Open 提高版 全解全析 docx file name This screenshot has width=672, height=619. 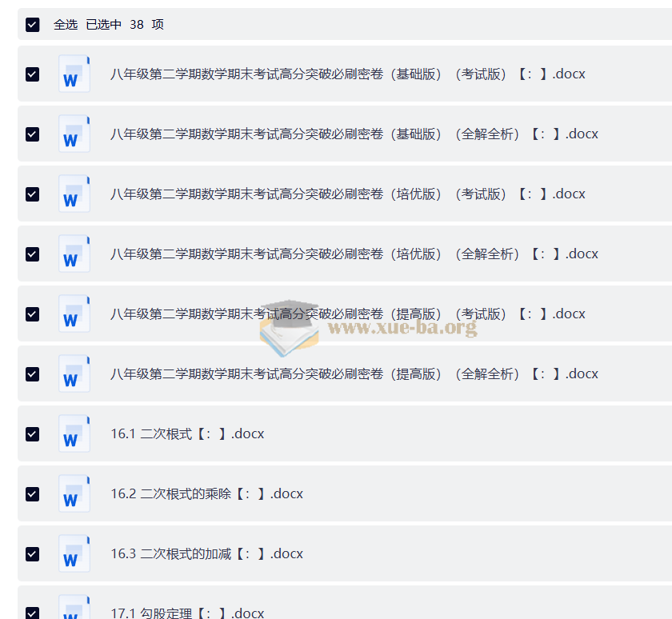(x=354, y=374)
